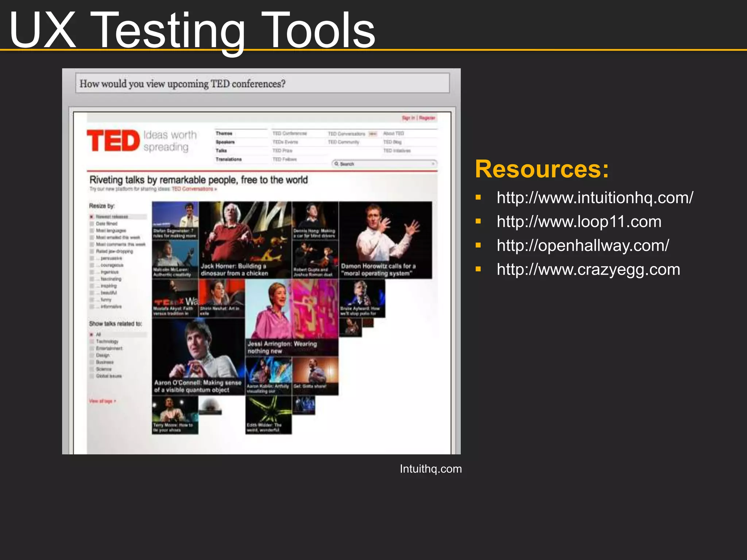Open Malcolm McLaren Authentic creativity thumbnail
This screenshot has width=747, height=560.
pos(175,260)
